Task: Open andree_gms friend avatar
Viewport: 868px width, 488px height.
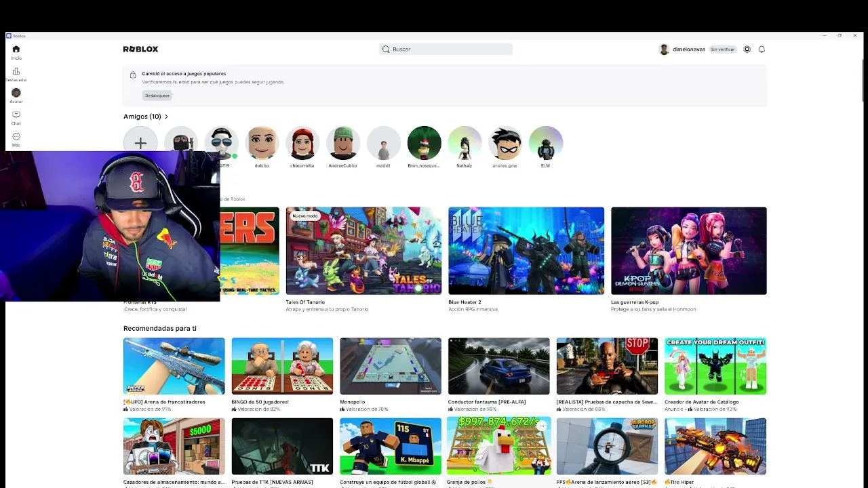Action: 505,143
